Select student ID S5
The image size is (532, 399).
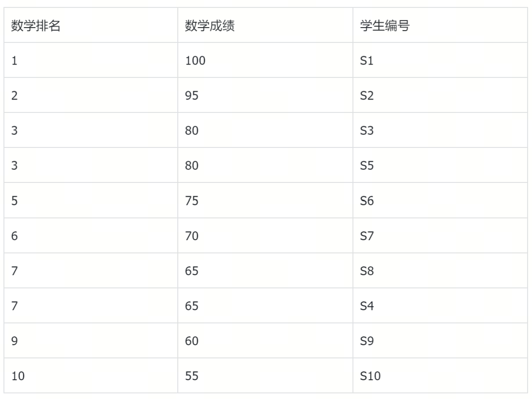pyautogui.click(x=367, y=166)
